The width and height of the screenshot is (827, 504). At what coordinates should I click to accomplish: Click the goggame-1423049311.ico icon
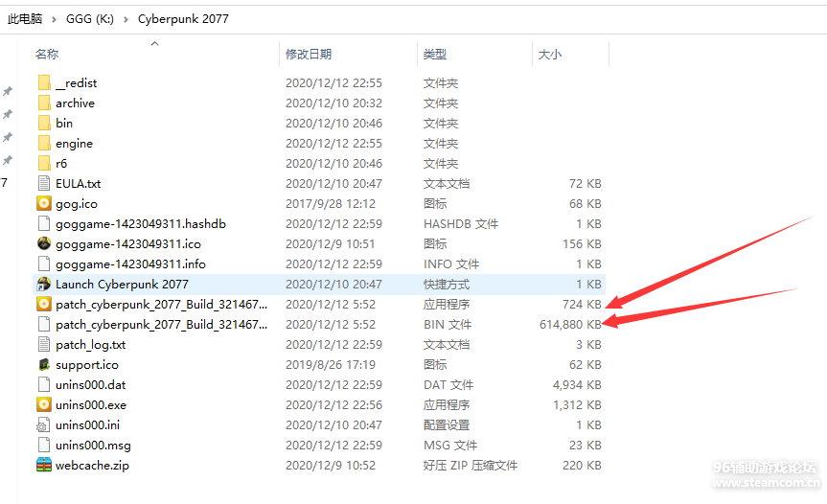point(44,243)
